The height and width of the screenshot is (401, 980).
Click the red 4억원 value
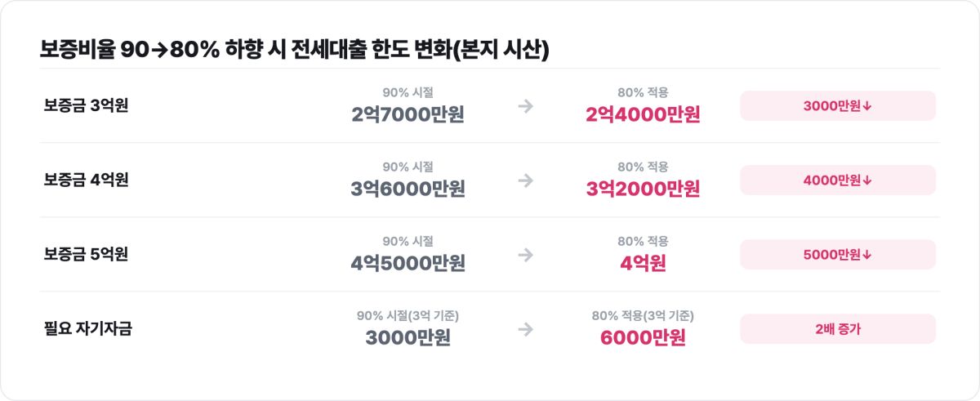tap(643, 264)
